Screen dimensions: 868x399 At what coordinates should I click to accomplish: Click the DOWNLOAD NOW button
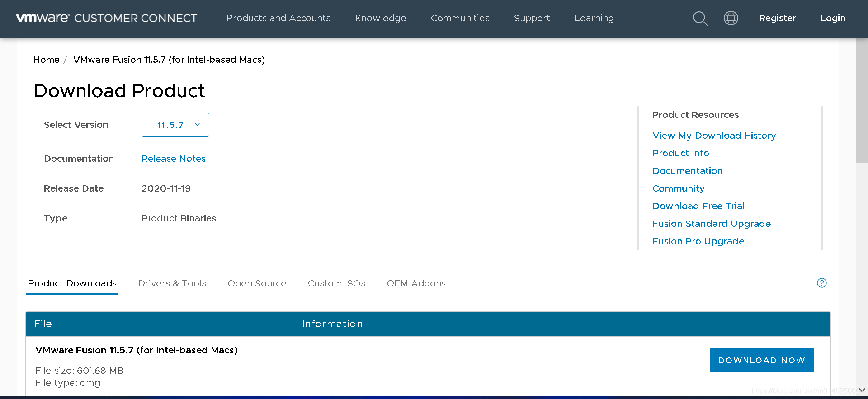[x=762, y=360]
